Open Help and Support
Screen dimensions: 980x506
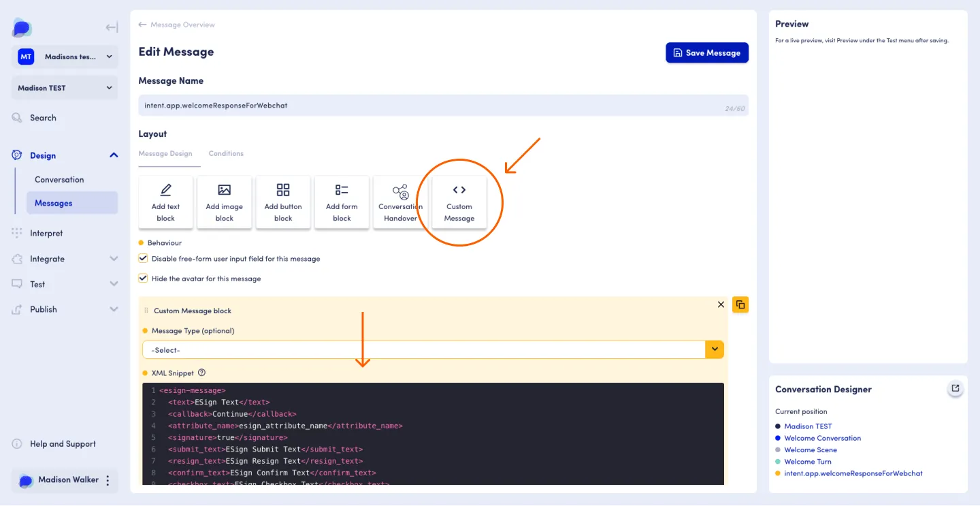tap(63, 444)
